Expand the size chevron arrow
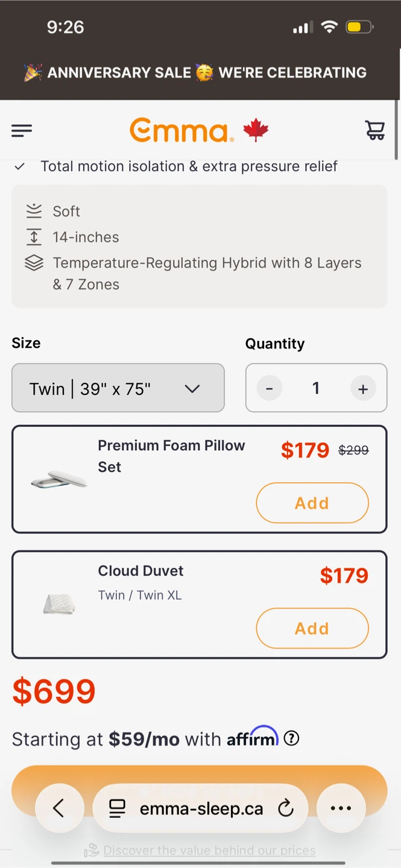This screenshot has height=868, width=401. click(192, 389)
